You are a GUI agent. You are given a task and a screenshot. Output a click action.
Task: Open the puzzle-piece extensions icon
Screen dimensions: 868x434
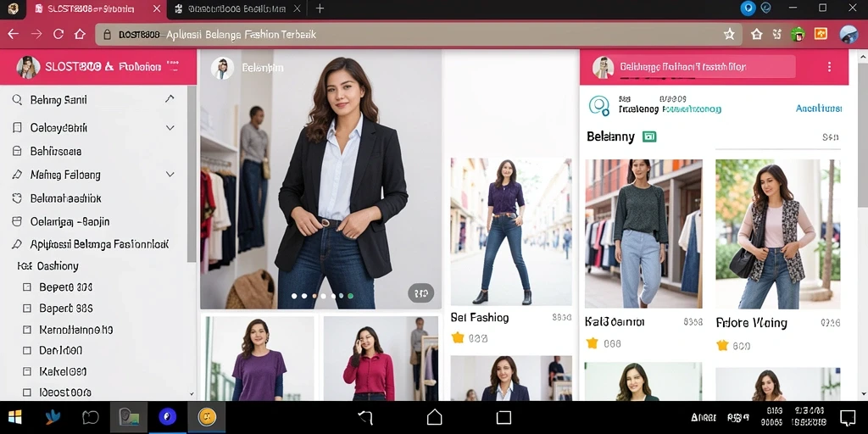778,34
